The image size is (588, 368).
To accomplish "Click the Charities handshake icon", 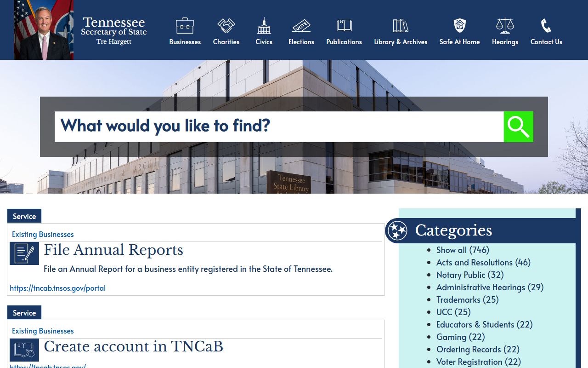I will (x=226, y=26).
